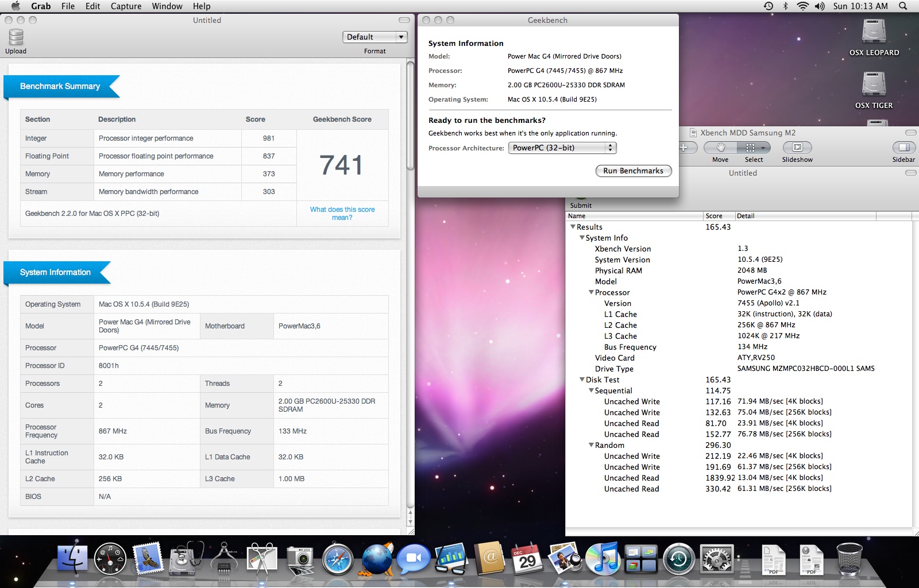Viewport: 919px width, 588px height.
Task: Open Safari from the Dock
Action: (338, 559)
